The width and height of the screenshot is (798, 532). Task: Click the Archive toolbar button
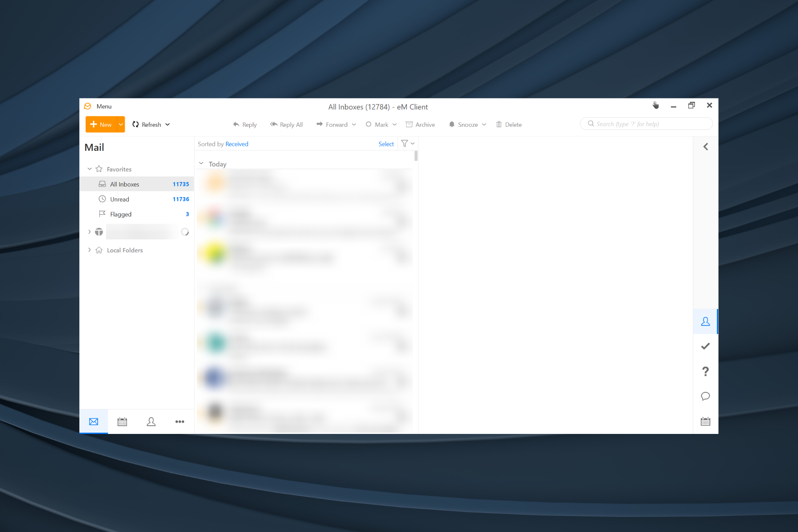(420, 124)
